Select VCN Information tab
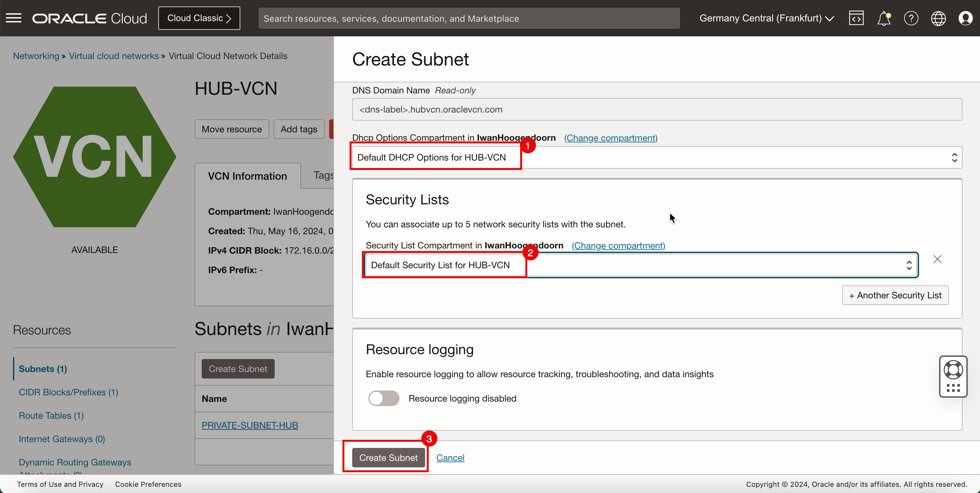Viewport: 980px width, 493px height. pos(248,175)
